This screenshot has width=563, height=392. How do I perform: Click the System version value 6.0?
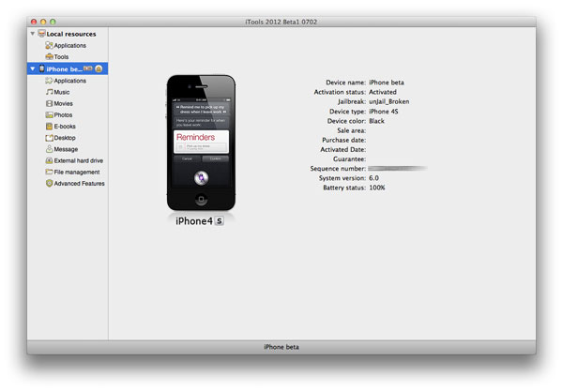pos(373,177)
